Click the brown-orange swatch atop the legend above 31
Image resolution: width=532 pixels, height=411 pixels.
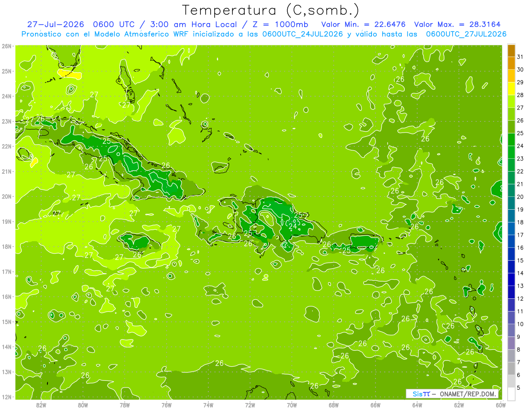pos(511,51)
